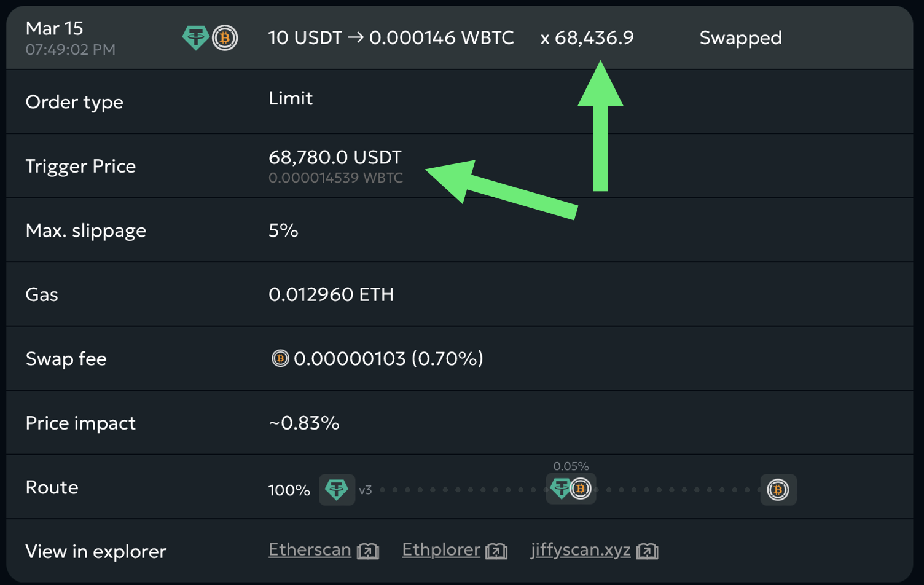
Task: Click the 5% max slippage value
Action: tap(283, 230)
